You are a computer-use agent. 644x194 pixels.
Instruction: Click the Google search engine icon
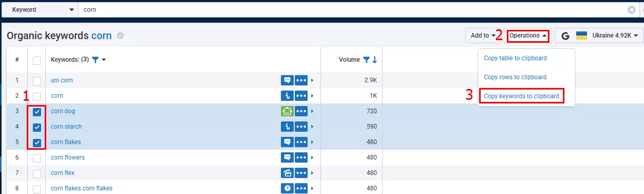click(565, 36)
